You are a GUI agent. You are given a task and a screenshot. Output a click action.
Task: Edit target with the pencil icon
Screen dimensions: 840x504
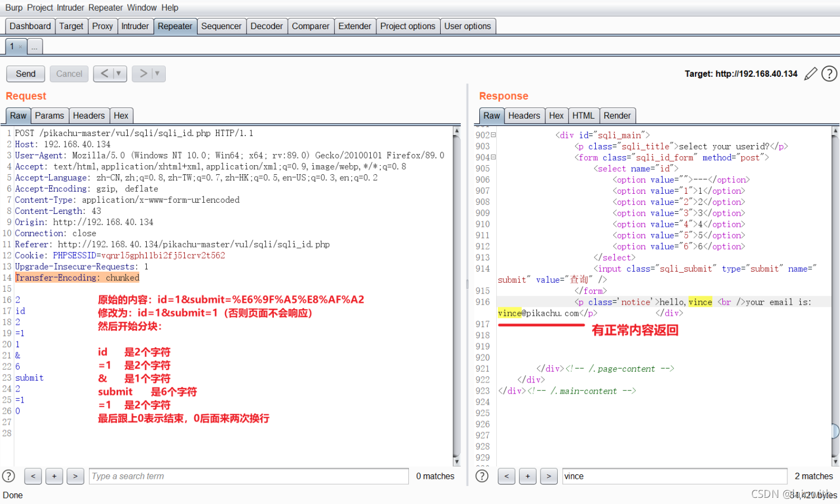pos(810,73)
